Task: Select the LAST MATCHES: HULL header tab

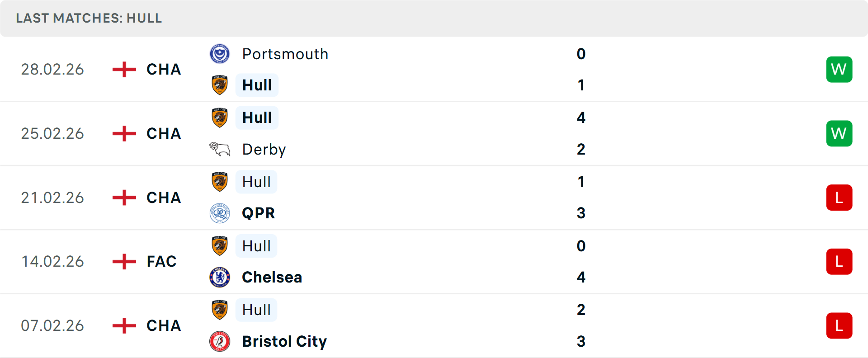Action: click(89, 18)
